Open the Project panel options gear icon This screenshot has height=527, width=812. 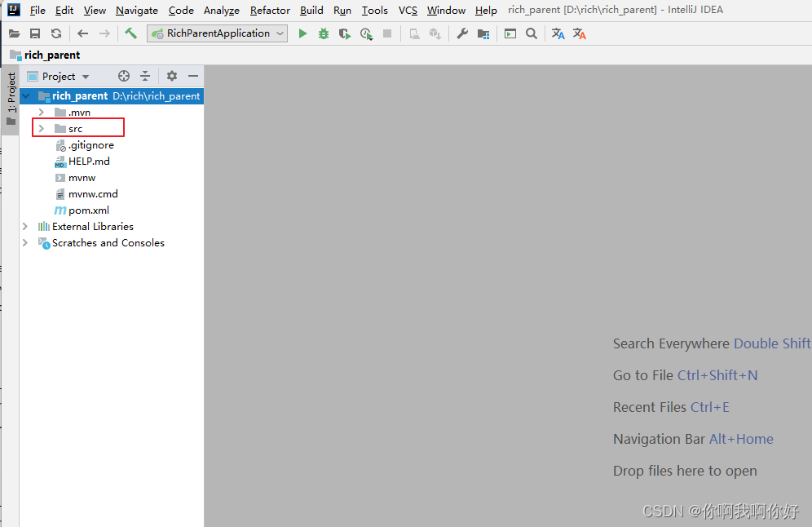pos(170,75)
